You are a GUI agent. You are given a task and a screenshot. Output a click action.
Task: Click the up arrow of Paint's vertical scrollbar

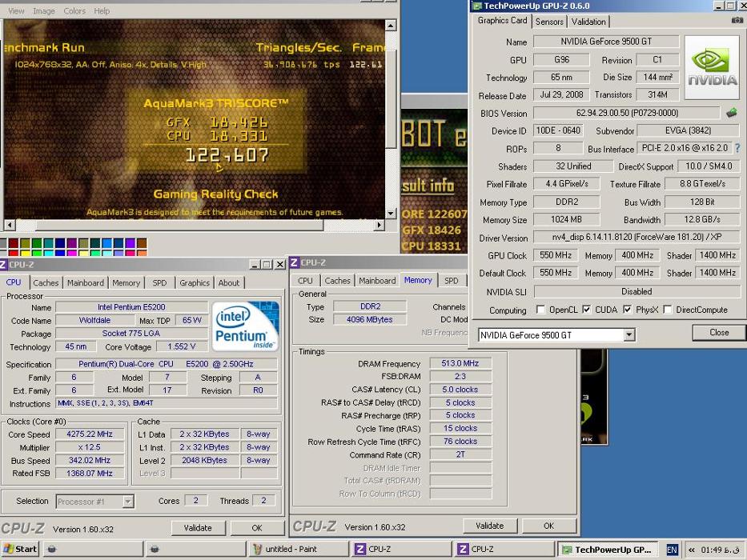click(x=391, y=26)
